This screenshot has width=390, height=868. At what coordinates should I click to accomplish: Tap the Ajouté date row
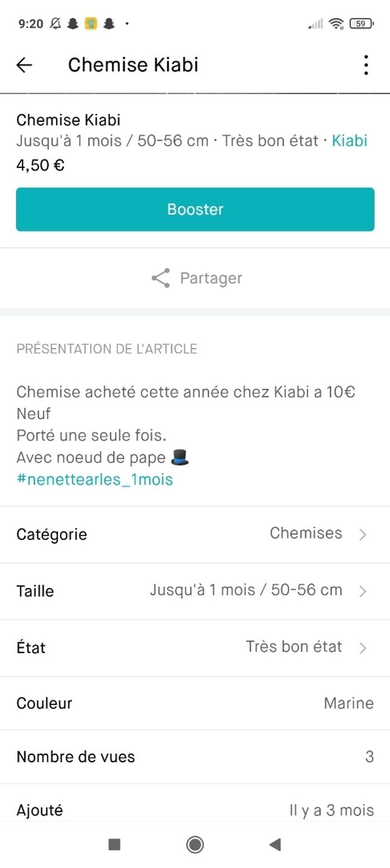(x=195, y=809)
